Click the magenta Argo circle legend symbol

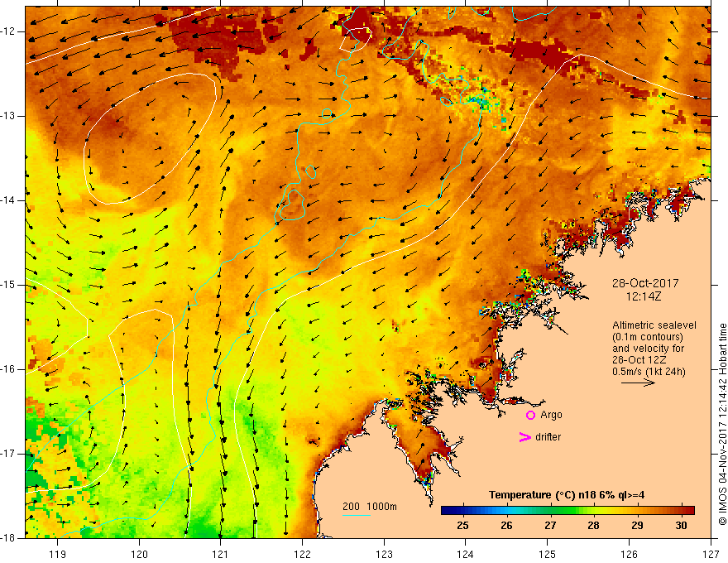[x=530, y=415]
